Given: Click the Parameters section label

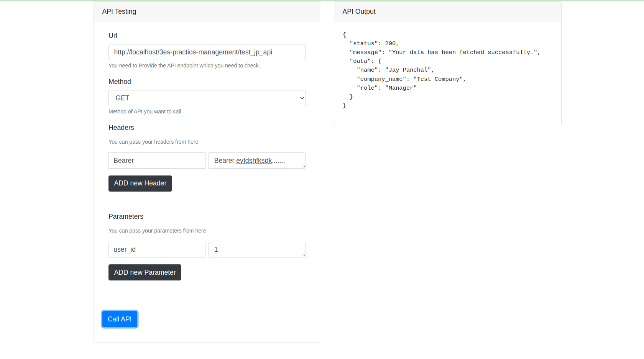Looking at the screenshot, I should [x=126, y=216].
